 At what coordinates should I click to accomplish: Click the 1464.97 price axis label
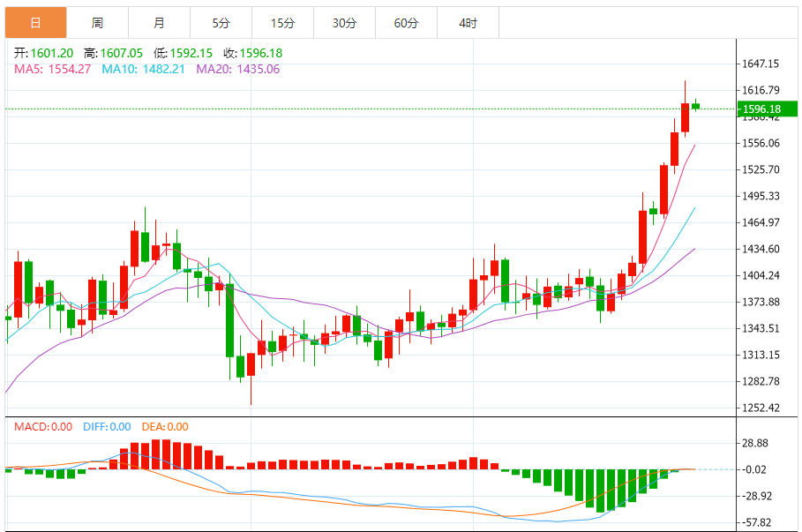tap(761, 222)
